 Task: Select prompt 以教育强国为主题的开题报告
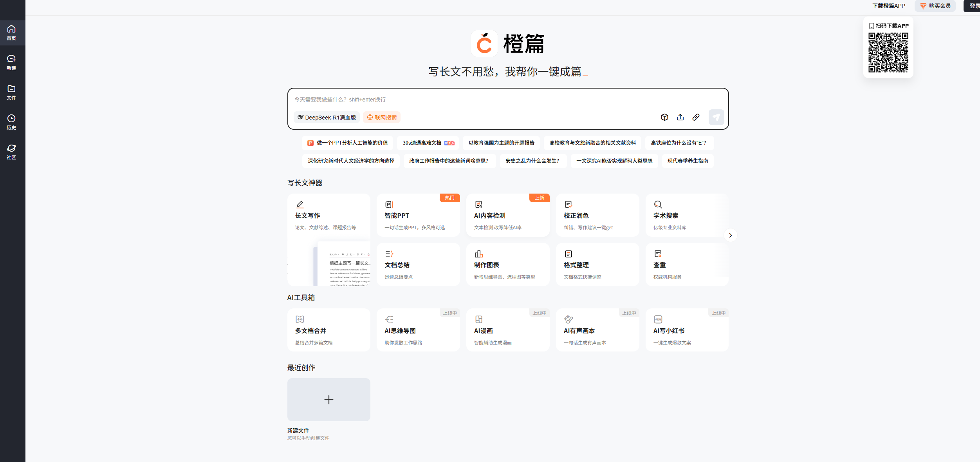[501, 143]
